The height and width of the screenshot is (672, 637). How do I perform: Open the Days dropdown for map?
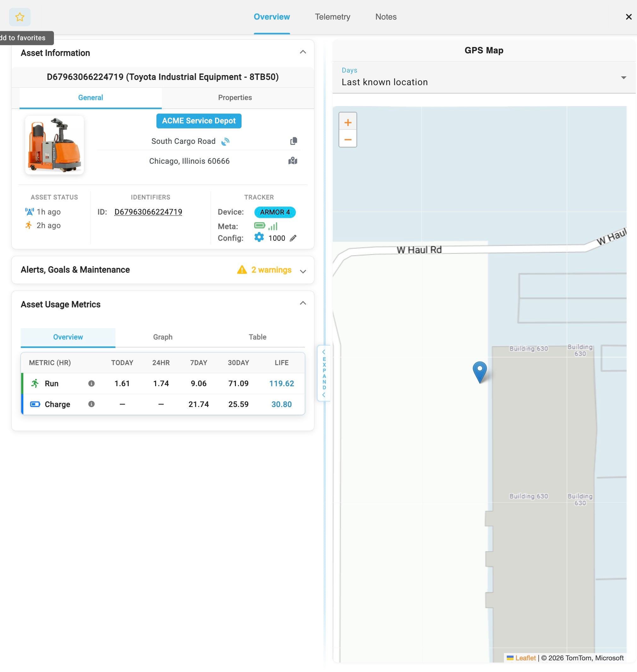pos(484,78)
